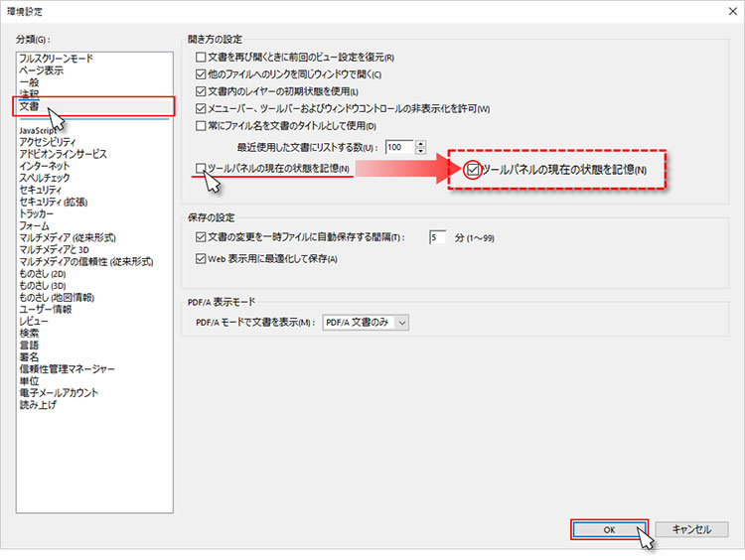Viewport: 745px width, 560px height.
Task: Uncheck the auto-save to temporary file checkbox
Action: tap(202, 237)
